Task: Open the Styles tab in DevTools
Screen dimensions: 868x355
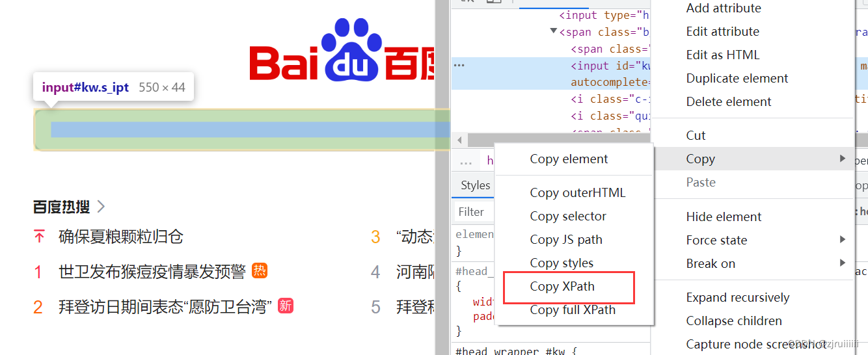Action: coord(475,186)
